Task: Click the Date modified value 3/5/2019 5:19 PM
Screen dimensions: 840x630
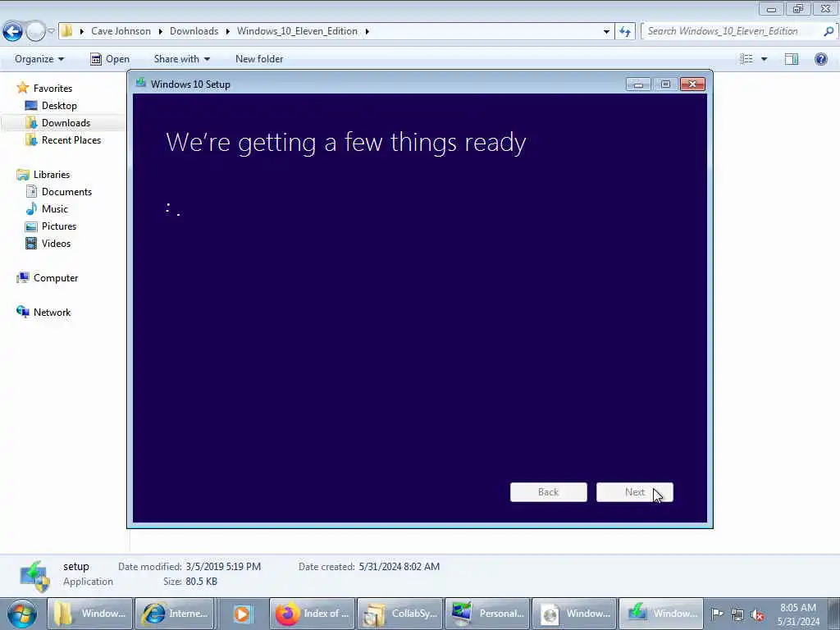Action: coord(223,567)
